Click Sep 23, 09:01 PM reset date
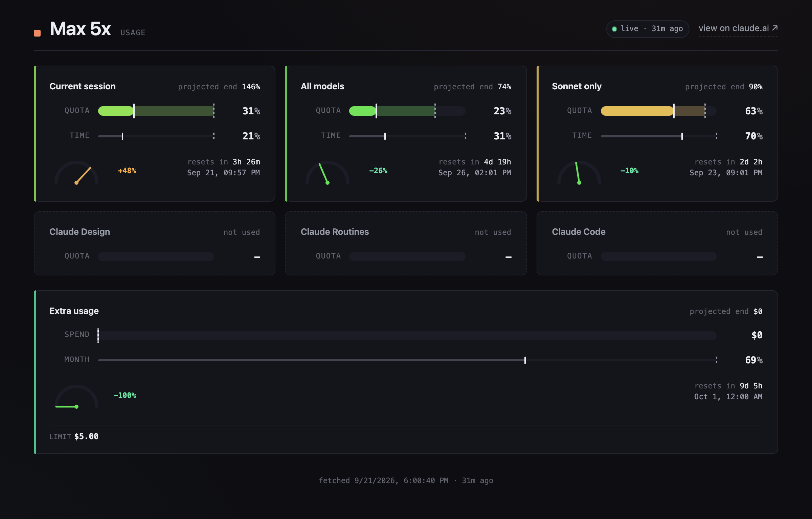The image size is (812, 519). click(x=726, y=173)
